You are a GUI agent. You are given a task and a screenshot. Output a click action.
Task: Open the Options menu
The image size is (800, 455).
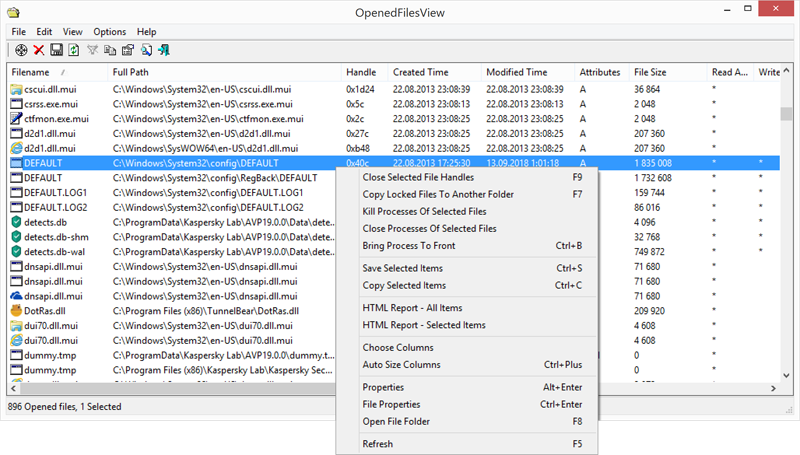point(110,32)
